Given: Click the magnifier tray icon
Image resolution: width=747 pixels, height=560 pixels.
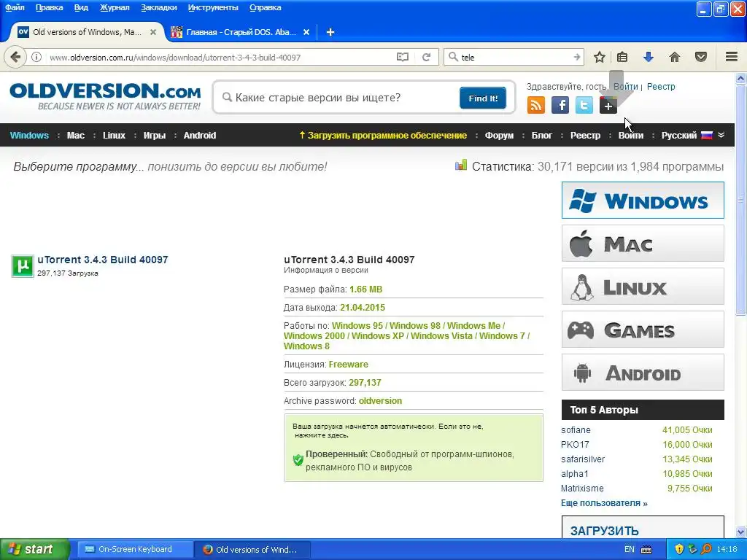Looking at the screenshot, I should (706, 549).
